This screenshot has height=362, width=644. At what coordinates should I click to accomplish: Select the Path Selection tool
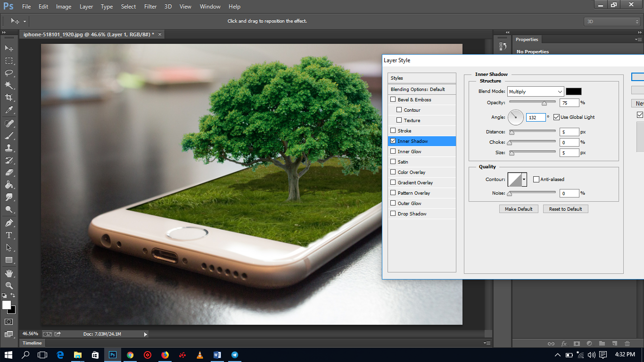coord(9,247)
